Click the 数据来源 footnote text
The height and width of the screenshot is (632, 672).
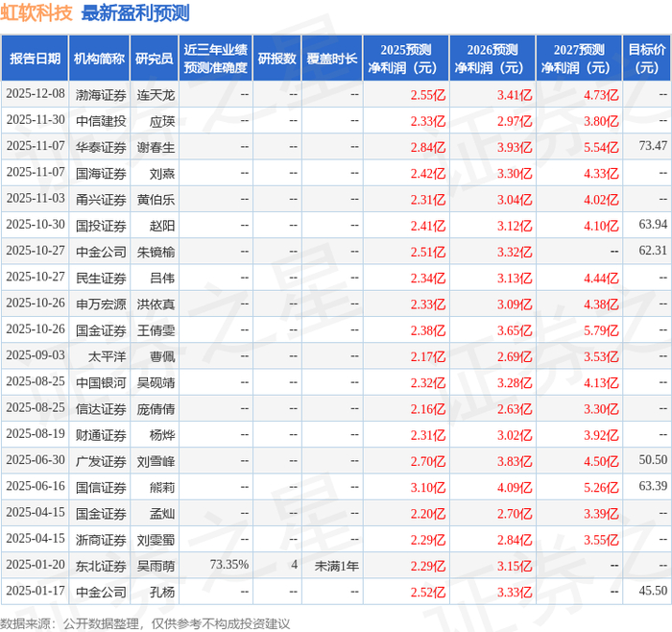pyautogui.click(x=145, y=623)
